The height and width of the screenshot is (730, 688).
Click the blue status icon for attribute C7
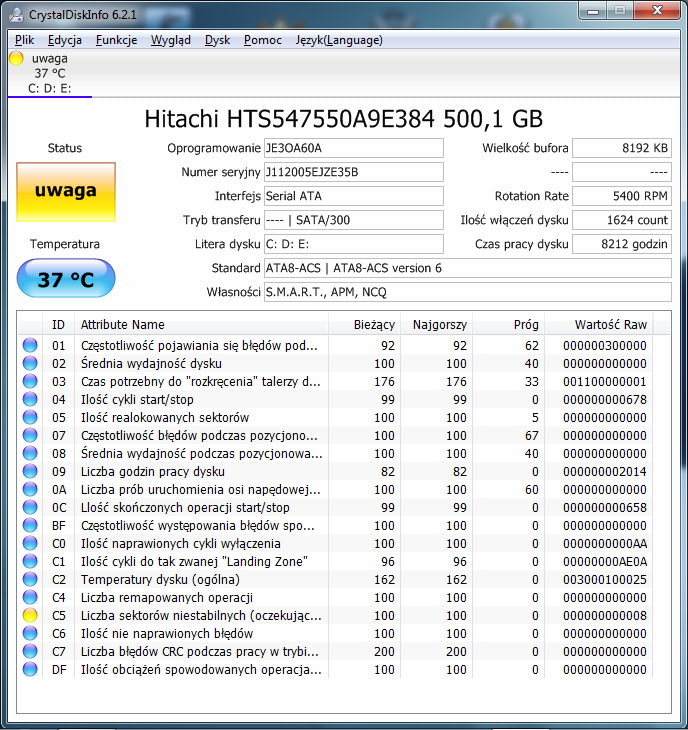click(30, 651)
